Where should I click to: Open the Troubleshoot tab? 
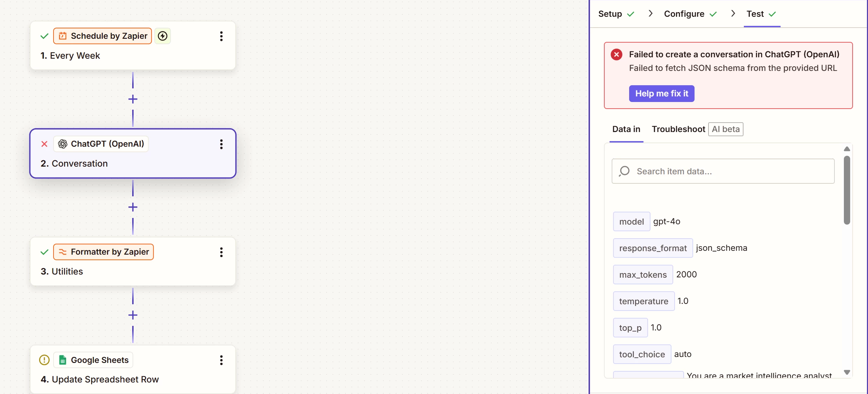678,129
